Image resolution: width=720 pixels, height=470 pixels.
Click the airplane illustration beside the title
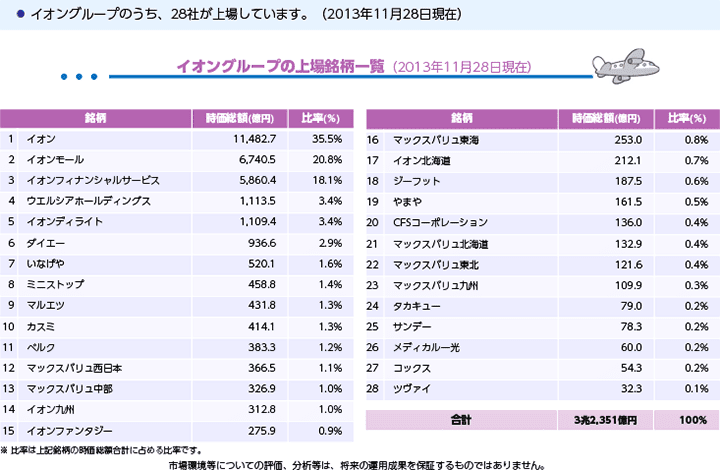625,66
